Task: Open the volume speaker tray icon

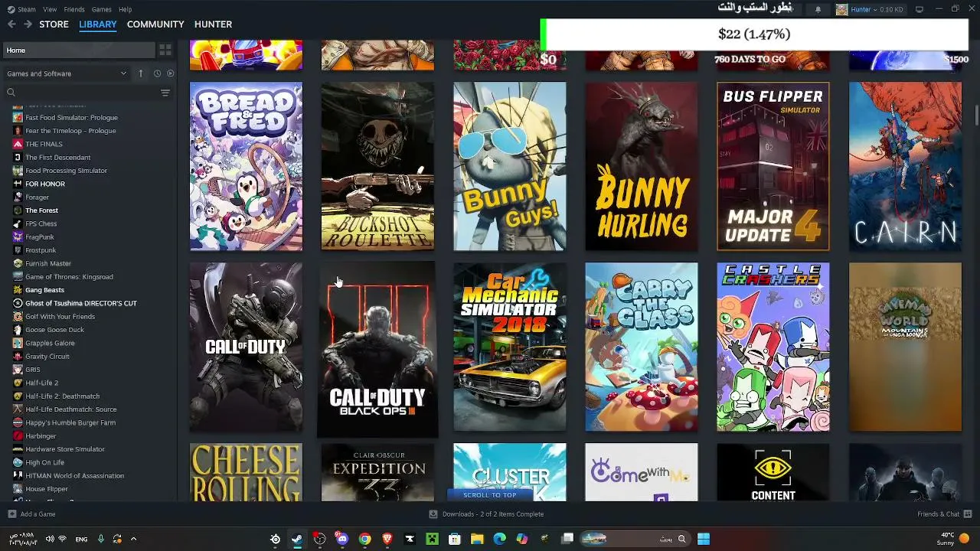Action: [50, 539]
